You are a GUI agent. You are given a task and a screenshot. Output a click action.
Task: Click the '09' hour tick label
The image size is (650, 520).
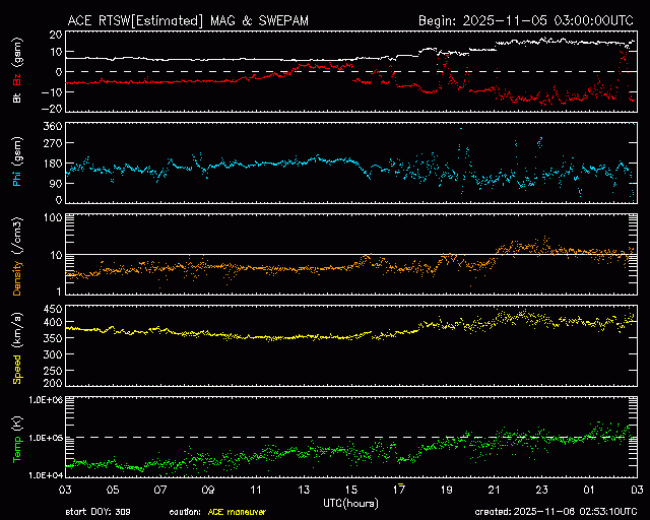208,490
